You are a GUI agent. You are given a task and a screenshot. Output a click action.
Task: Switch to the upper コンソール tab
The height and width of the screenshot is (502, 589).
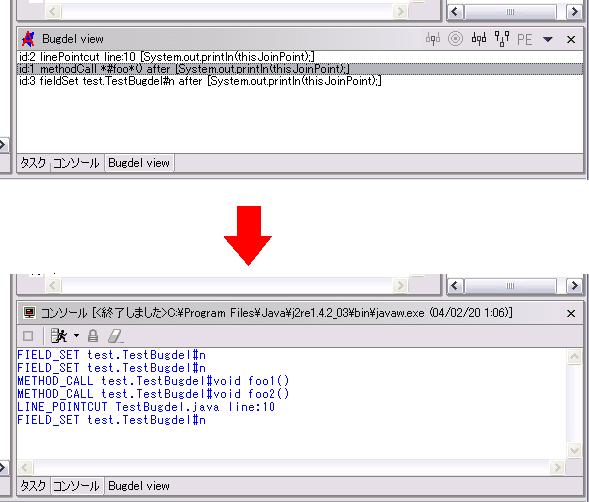point(76,163)
